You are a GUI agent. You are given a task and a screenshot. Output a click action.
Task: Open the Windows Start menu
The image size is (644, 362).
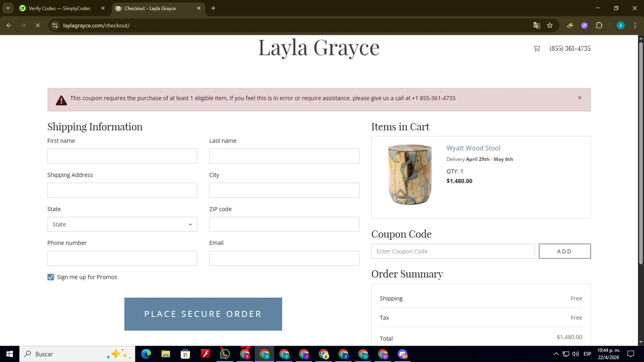point(9,354)
